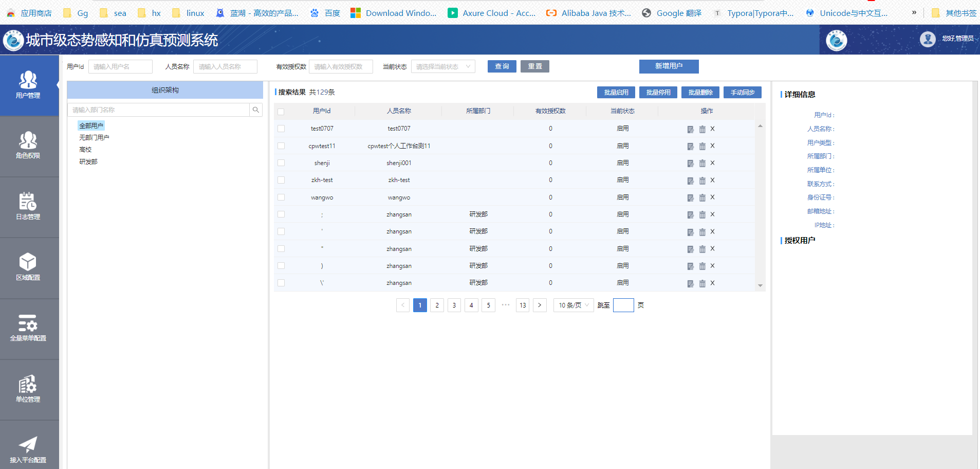
Task: Open the linux bookmarks folder
Action: click(188, 13)
